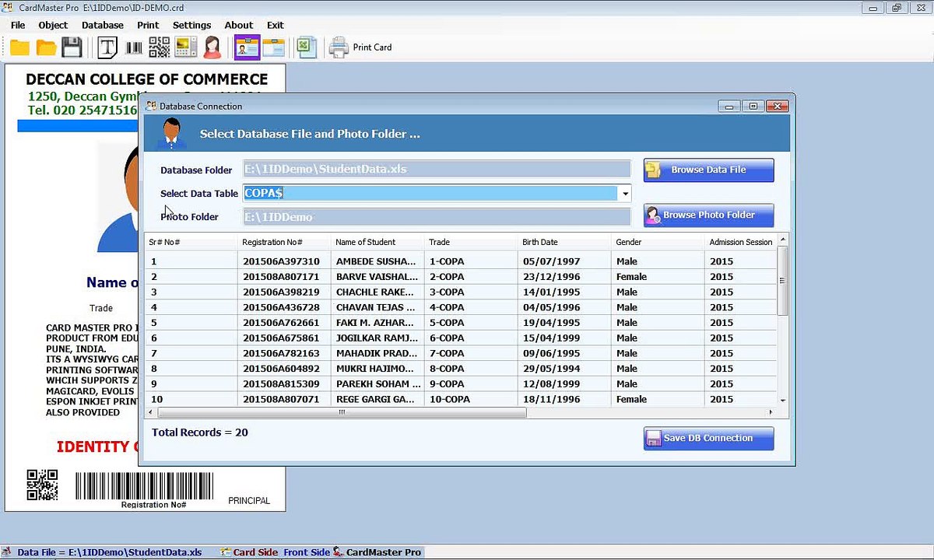Open the Settings menu
Image resolution: width=934 pixels, height=560 pixels.
click(x=191, y=25)
